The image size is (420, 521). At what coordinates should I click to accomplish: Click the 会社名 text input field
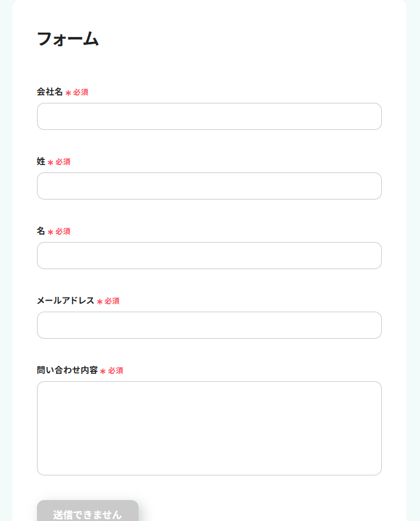pyautogui.click(x=209, y=116)
